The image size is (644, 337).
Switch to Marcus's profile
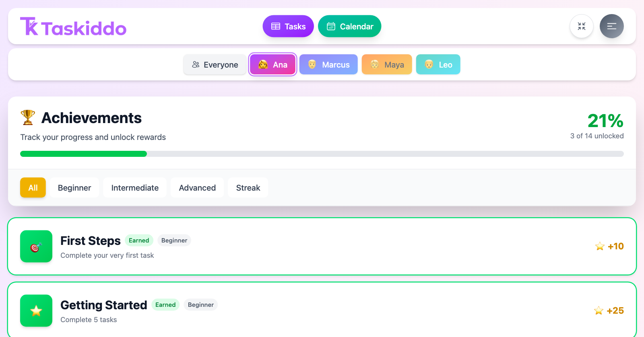328,64
